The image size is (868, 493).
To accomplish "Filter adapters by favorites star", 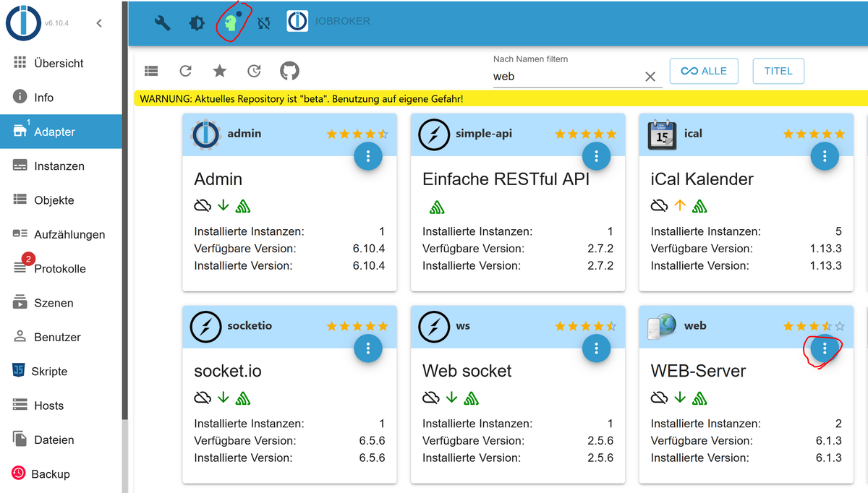I will click(220, 71).
